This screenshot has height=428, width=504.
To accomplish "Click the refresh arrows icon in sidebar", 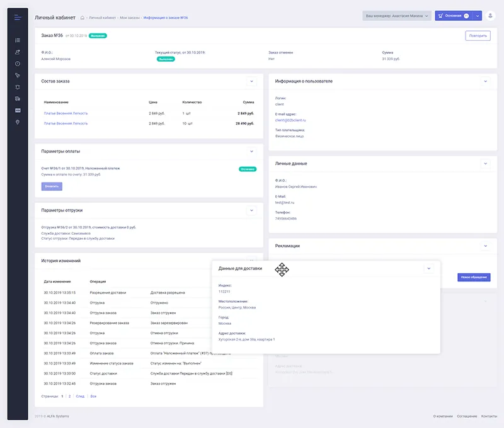I will tap(18, 87).
